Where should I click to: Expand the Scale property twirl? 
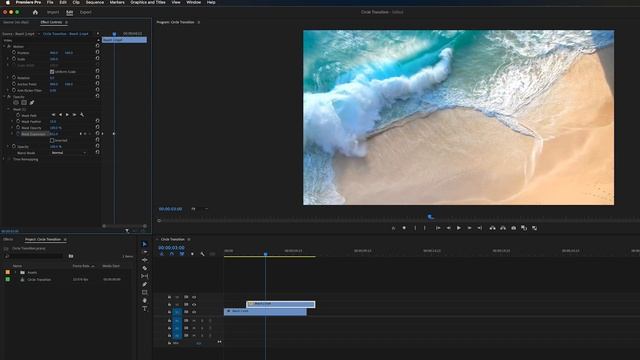coord(8,59)
